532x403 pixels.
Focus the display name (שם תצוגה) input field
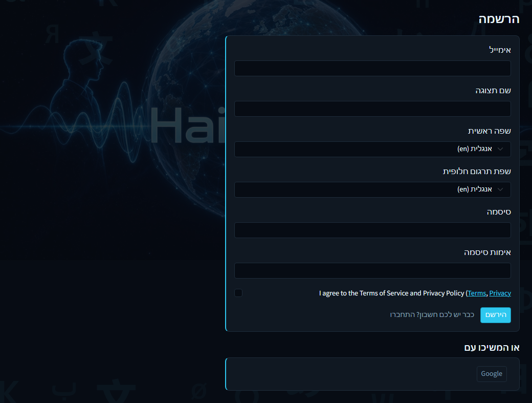pos(372,109)
